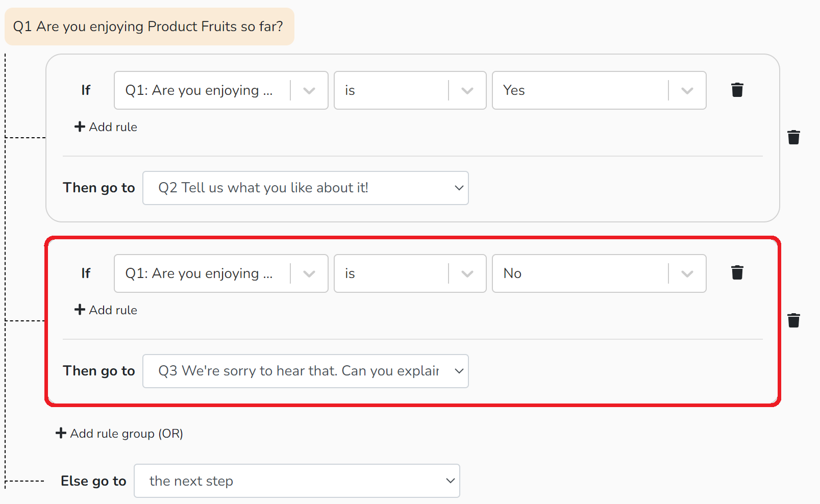Delete the second rule group
This screenshot has width=820, height=504.
click(x=793, y=320)
